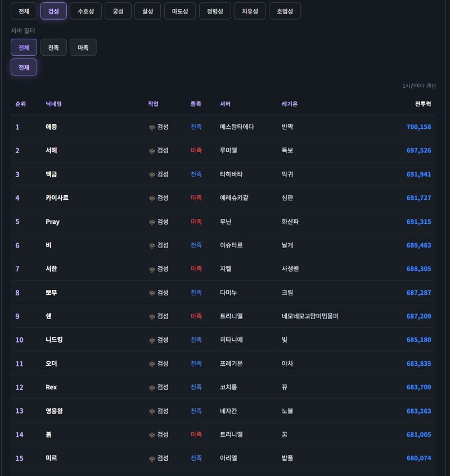Filter servers by 천족

tap(53, 47)
